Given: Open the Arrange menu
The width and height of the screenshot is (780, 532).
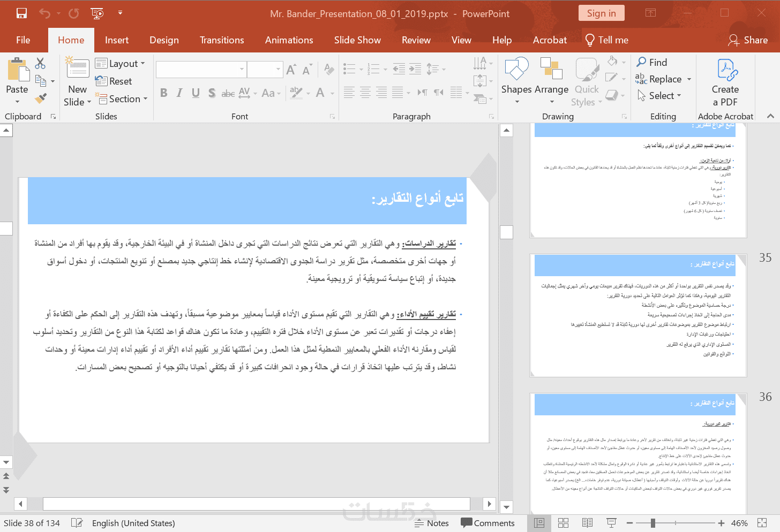Looking at the screenshot, I should (551, 81).
